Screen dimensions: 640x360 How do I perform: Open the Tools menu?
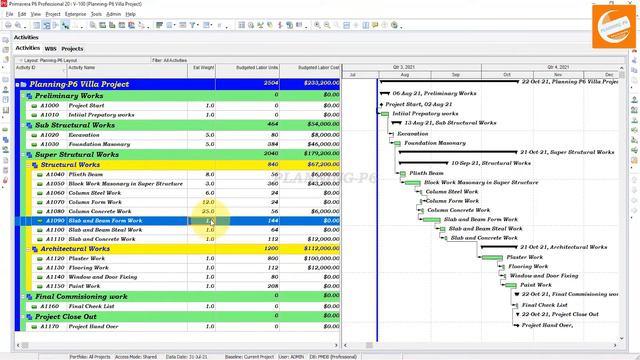click(x=96, y=14)
